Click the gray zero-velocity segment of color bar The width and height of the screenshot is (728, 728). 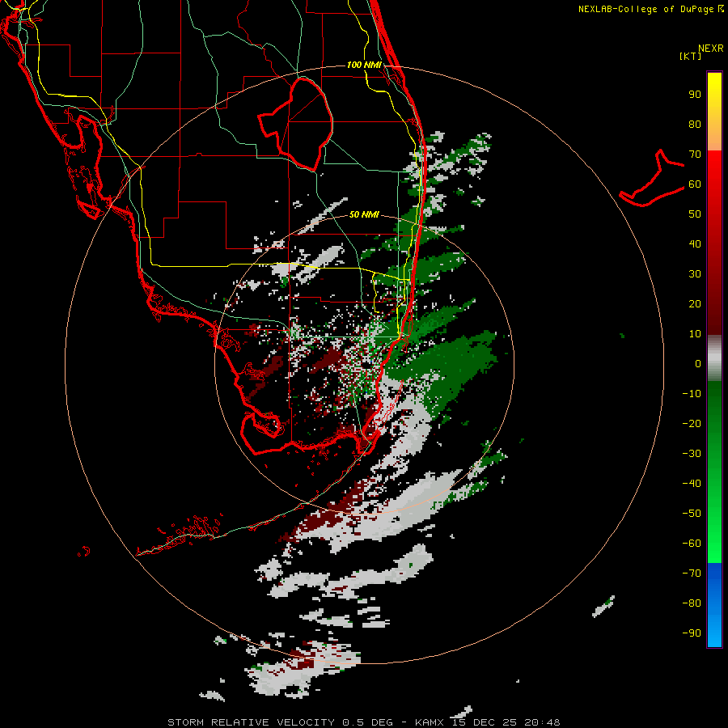coord(714,358)
